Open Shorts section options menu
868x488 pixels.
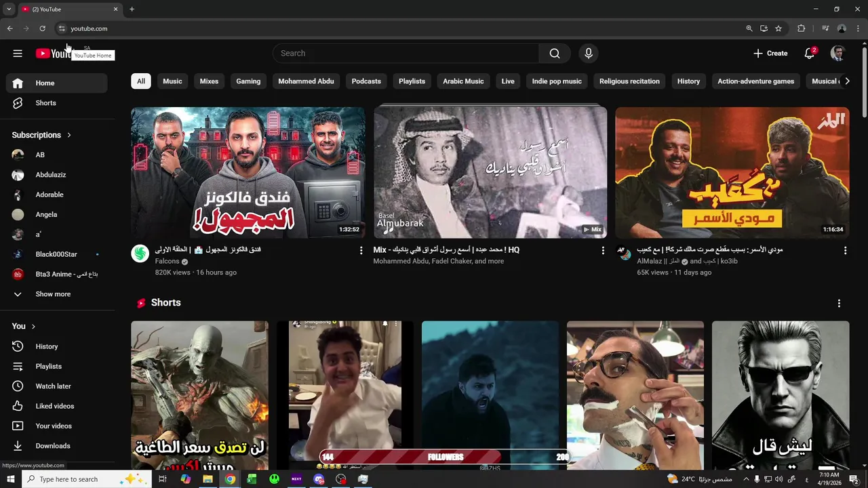(839, 303)
